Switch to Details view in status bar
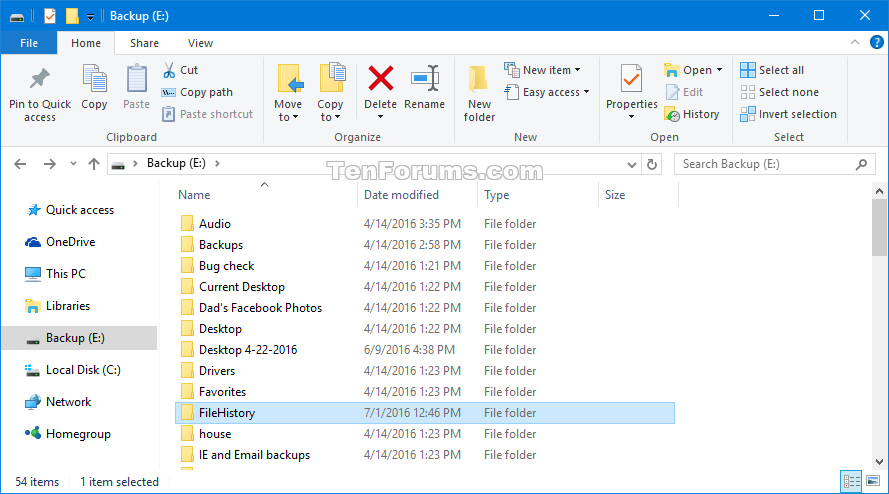The height and width of the screenshot is (494, 889). 852,482
